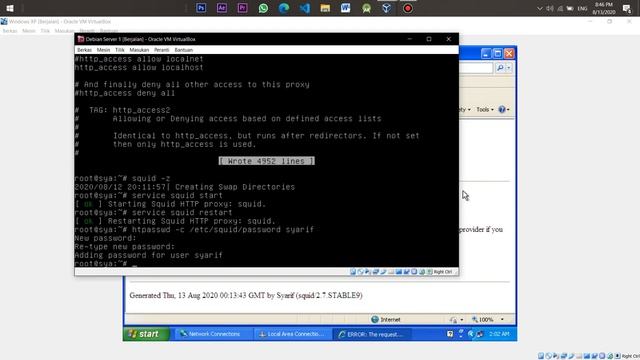The image size is (640, 360).
Task: Click the Windows XP network tray icon beside clock
Action: point(480,334)
